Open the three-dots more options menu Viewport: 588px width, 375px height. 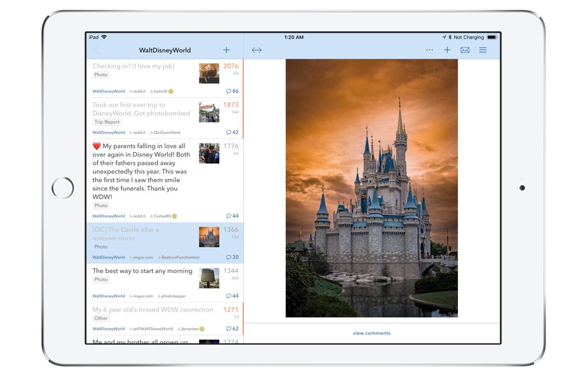click(x=429, y=50)
